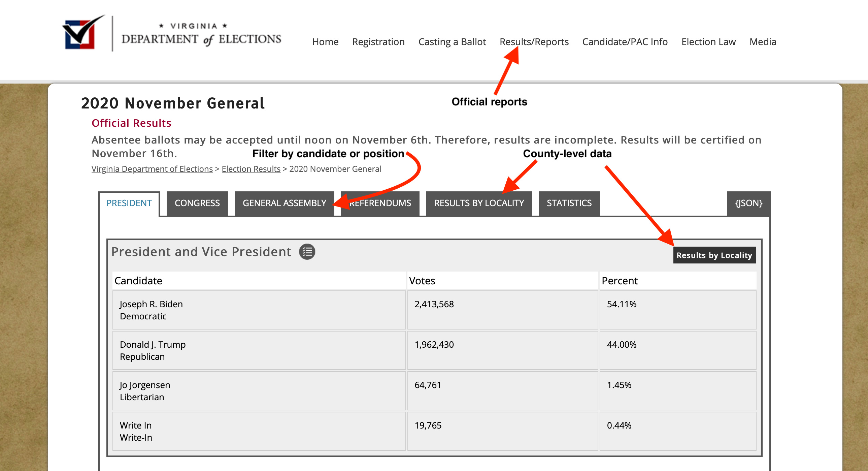Switch to the RESULTS BY LOCALITY tab
The image size is (868, 471).
[479, 203]
